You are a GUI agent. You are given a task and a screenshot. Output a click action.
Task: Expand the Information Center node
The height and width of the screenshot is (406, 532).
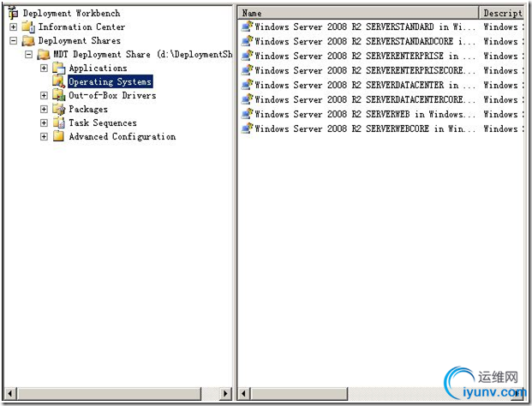click(13, 27)
